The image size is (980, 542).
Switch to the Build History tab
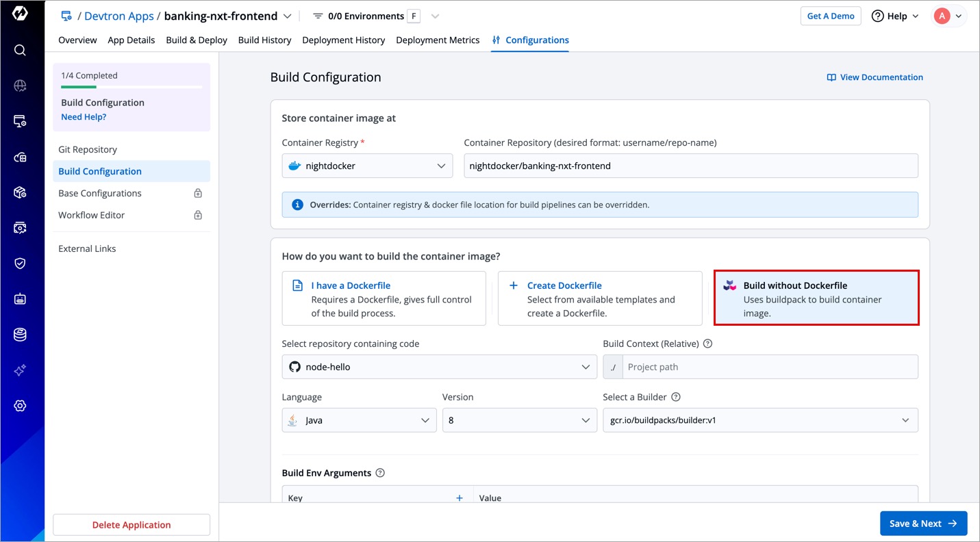pyautogui.click(x=264, y=40)
